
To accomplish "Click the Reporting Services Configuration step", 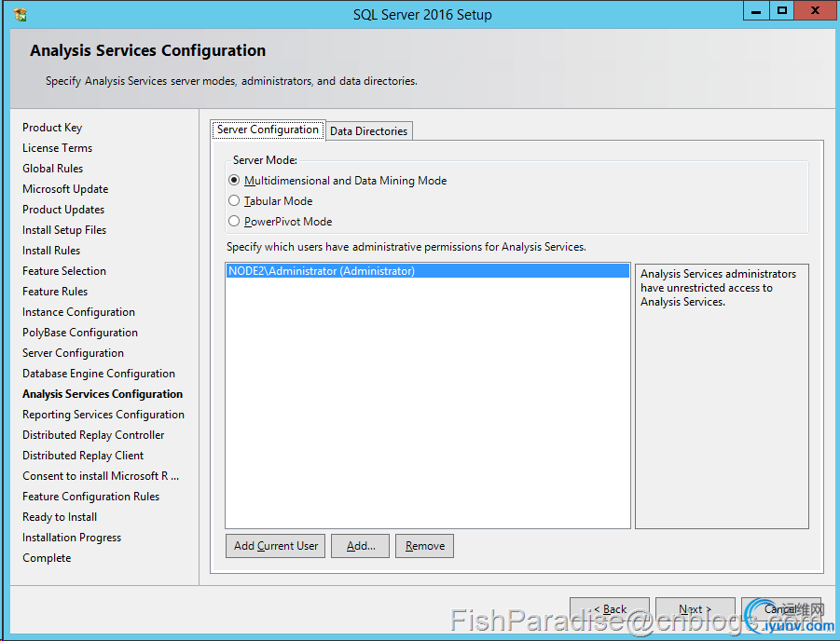I will click(103, 415).
